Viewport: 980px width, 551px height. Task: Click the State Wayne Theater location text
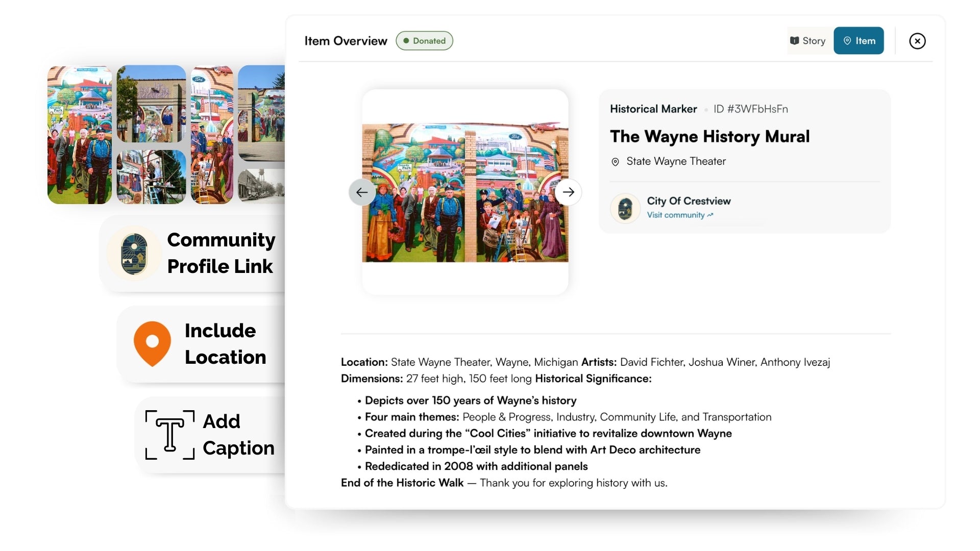[x=676, y=162]
